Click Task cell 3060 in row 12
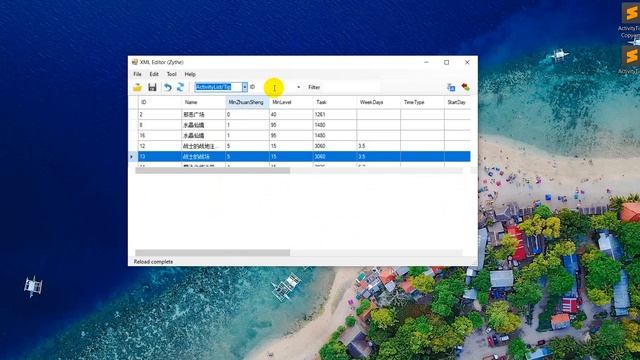 [335, 146]
